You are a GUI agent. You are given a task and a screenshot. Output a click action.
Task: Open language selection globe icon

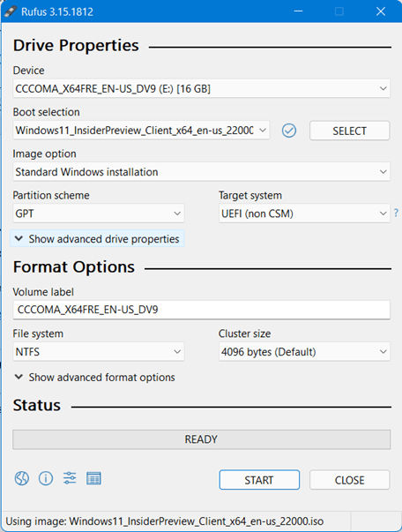pos(22,479)
